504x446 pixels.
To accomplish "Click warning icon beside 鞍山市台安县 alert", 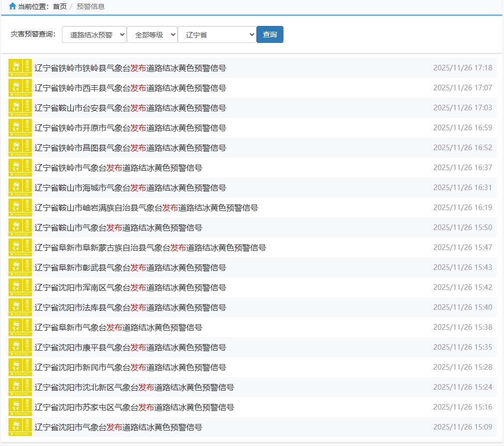I will click(20, 108).
